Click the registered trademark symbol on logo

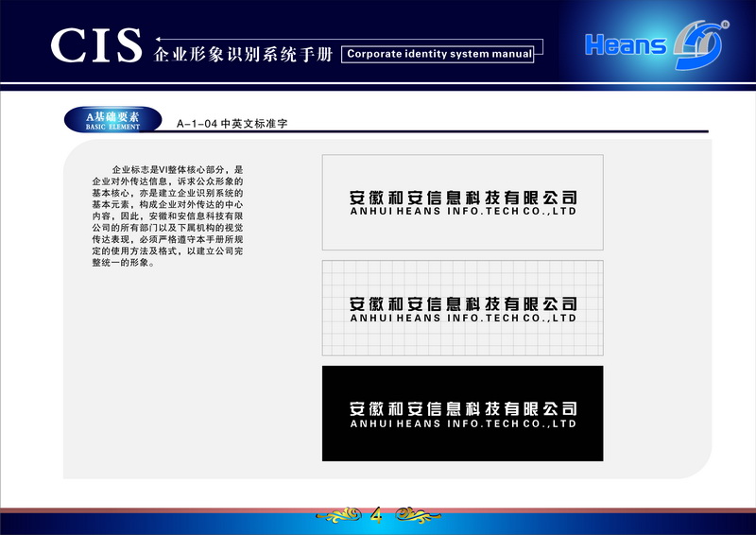[x=725, y=25]
